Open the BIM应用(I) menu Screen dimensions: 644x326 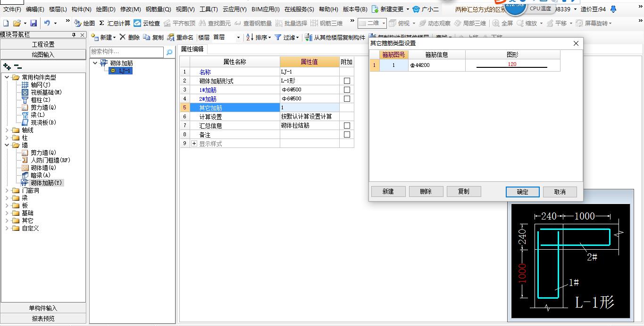(x=266, y=9)
